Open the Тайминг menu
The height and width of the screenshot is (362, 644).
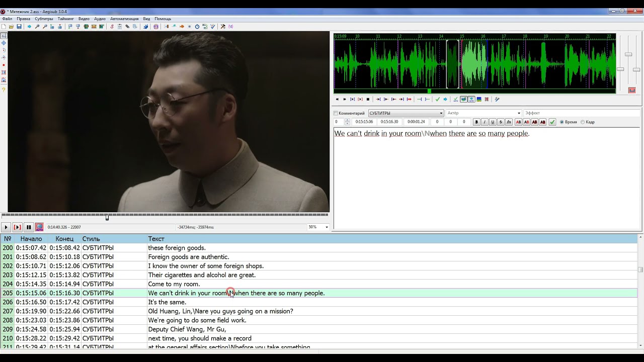65,19
